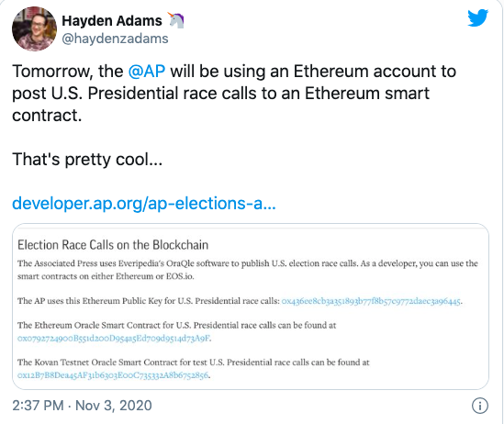The width and height of the screenshot is (504, 424).
Task: Open the Kovan testnet address 0x12B7B8Dea link
Action: pos(113,375)
